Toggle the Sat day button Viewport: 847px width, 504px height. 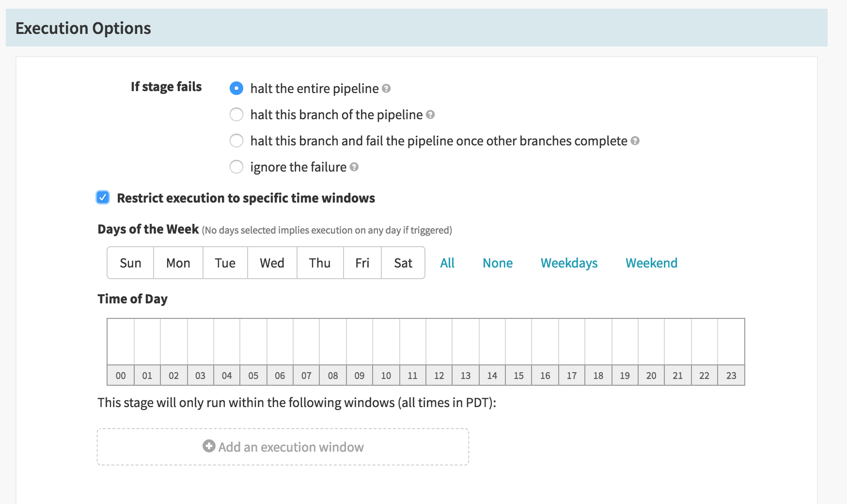click(x=403, y=263)
